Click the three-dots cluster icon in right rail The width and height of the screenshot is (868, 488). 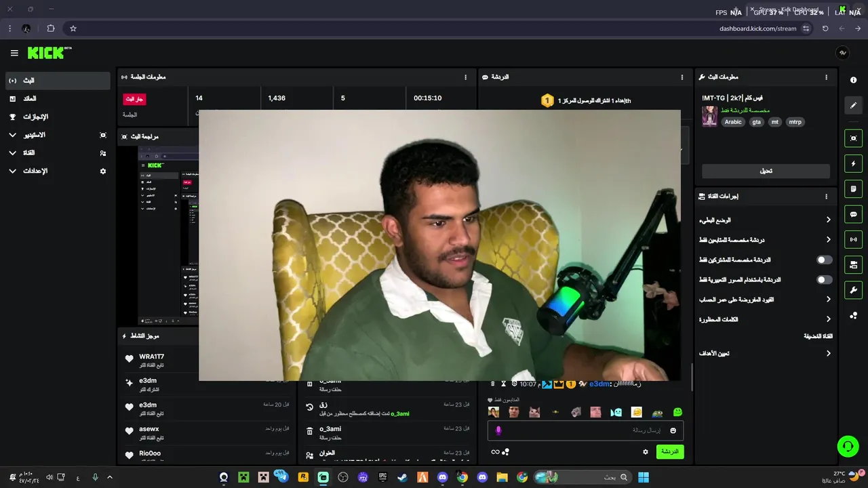[x=853, y=315]
